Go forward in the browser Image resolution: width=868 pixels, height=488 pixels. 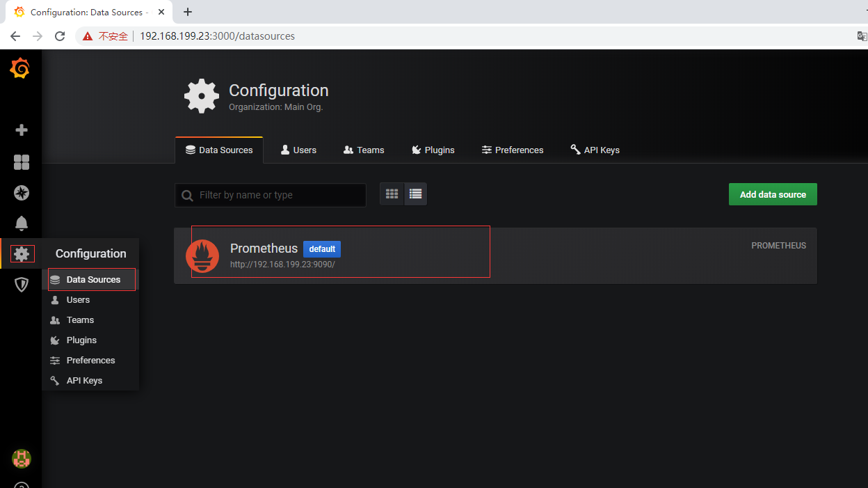tap(38, 36)
